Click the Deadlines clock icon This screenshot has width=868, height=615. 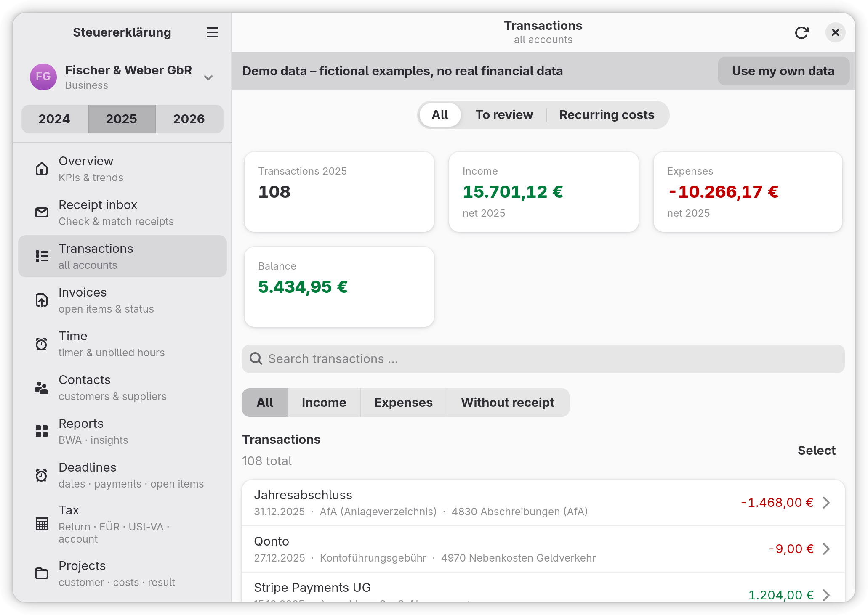coord(41,475)
